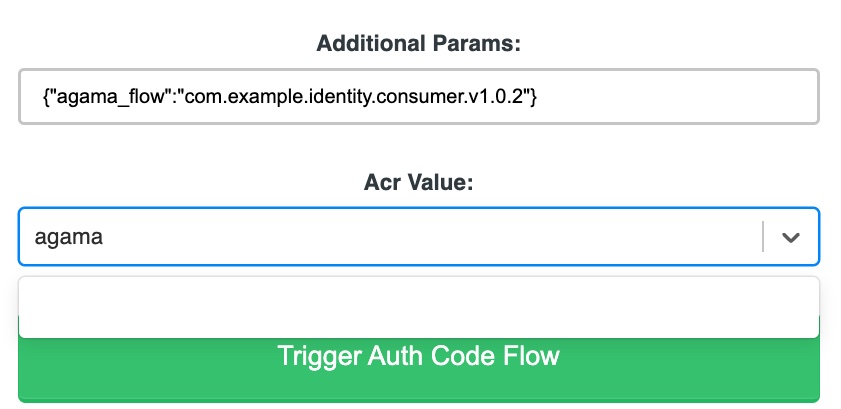Click the divider next to dropdown arrow
Image resolution: width=841 pixels, height=409 pixels.
tap(763, 236)
